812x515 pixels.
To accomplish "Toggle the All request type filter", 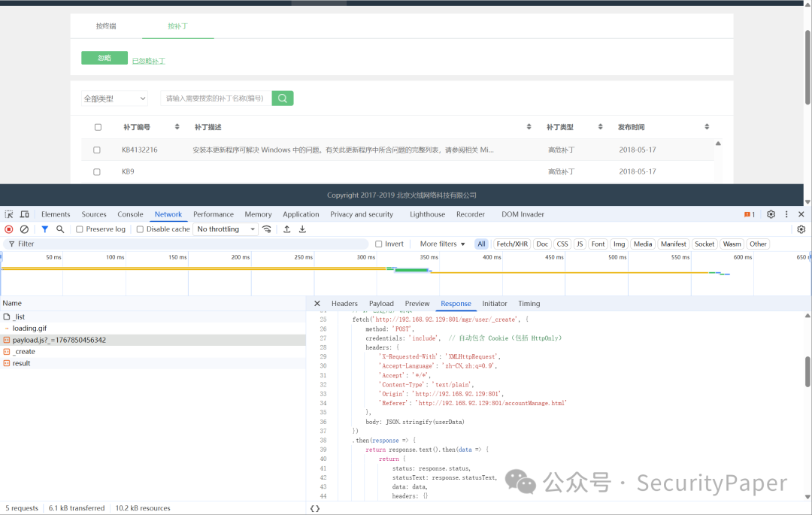I will point(482,244).
